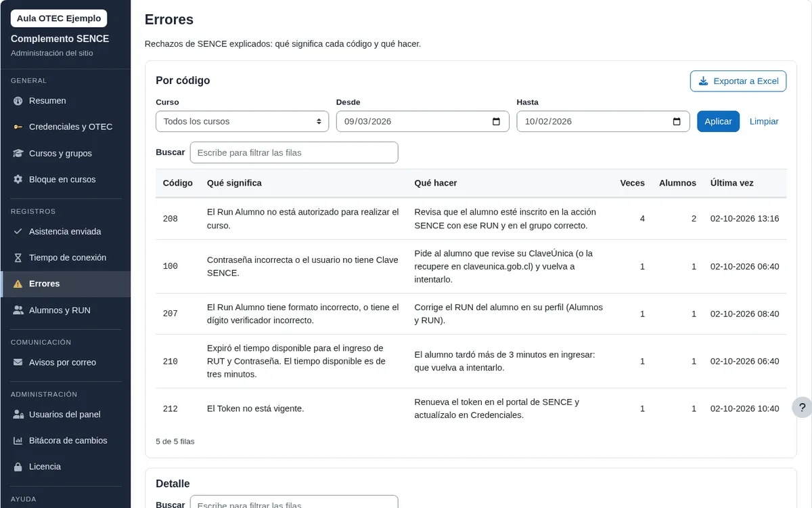Viewport: 812px width, 508px height.
Task: Open Tiempo de conexión section
Action: (x=66, y=258)
